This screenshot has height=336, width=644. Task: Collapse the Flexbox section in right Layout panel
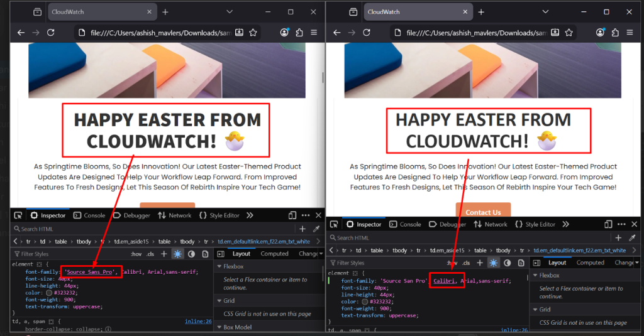535,275
